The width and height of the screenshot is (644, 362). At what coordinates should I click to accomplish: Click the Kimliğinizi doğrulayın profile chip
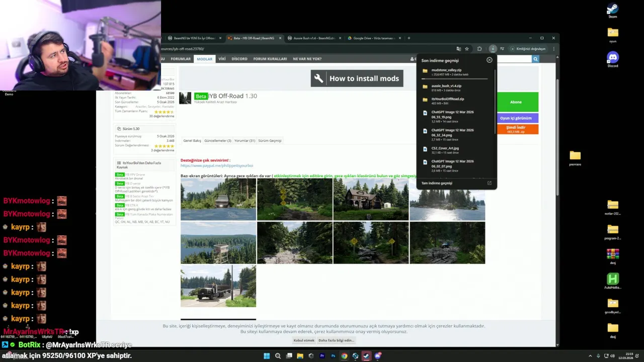(528, 49)
